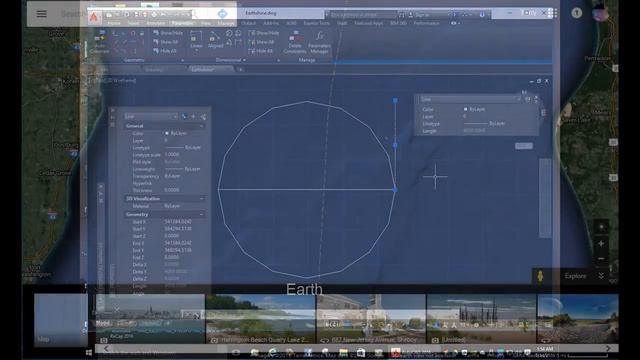Image resolution: width=640 pixels, height=360 pixels.
Task: Select the Aligned dimensional constraint tool
Action: point(215,40)
